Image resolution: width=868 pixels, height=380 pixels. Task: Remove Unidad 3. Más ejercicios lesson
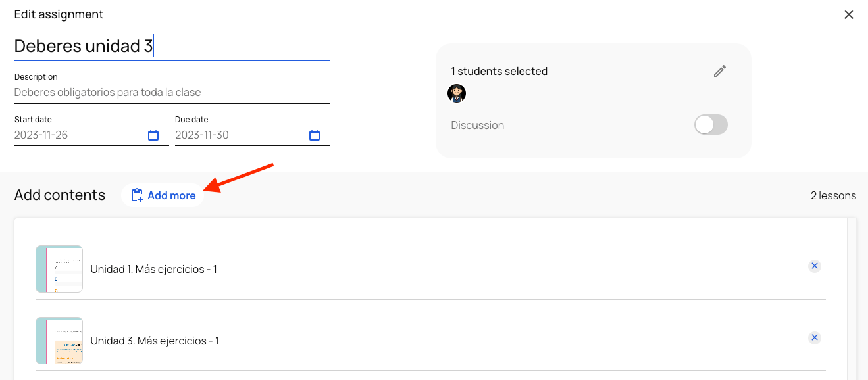point(814,338)
